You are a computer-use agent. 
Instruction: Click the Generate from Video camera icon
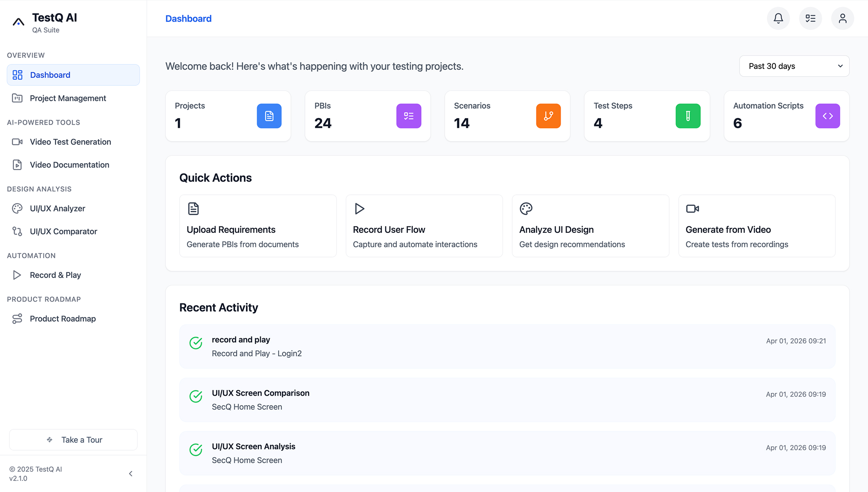click(693, 209)
